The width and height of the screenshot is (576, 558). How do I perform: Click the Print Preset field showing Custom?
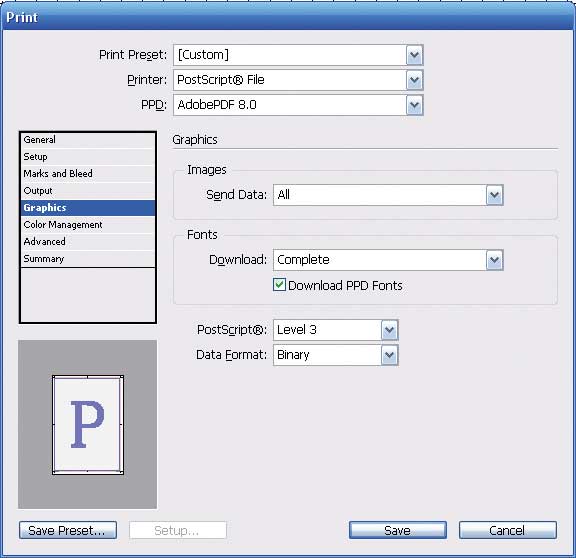pyautogui.click(x=290, y=55)
